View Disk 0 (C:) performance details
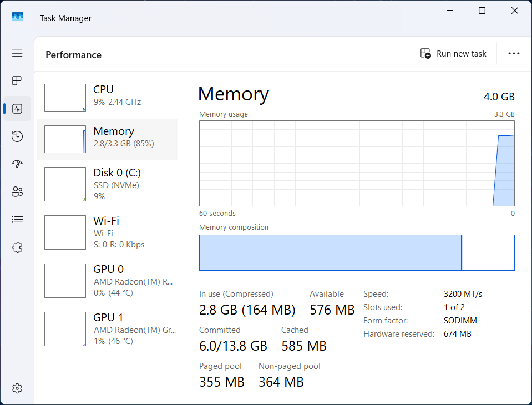The height and width of the screenshot is (405, 532). [x=108, y=183]
